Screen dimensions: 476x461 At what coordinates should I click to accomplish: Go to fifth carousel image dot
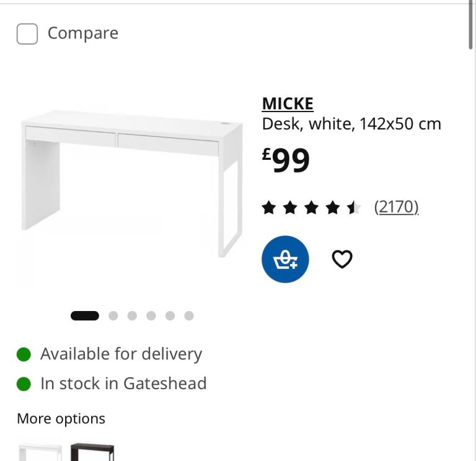coord(170,315)
